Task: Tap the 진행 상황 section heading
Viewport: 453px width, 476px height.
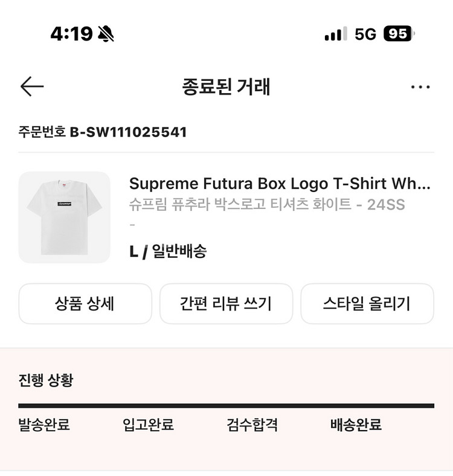Action: [46, 380]
